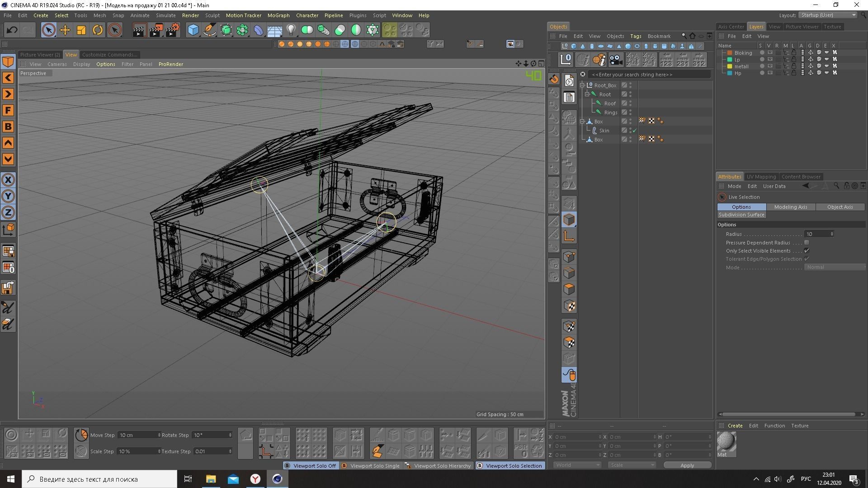Open File Explorer from Windows taskbar
868x488 pixels.
click(211, 479)
